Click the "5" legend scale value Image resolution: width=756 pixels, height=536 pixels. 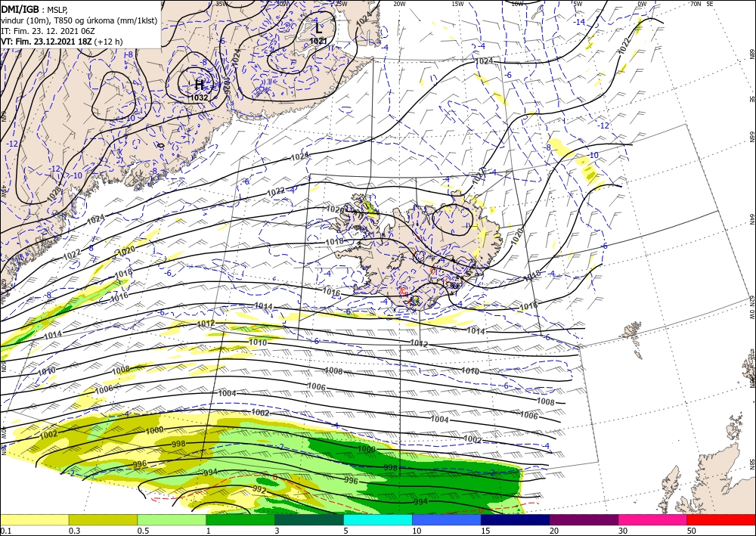[346, 531]
